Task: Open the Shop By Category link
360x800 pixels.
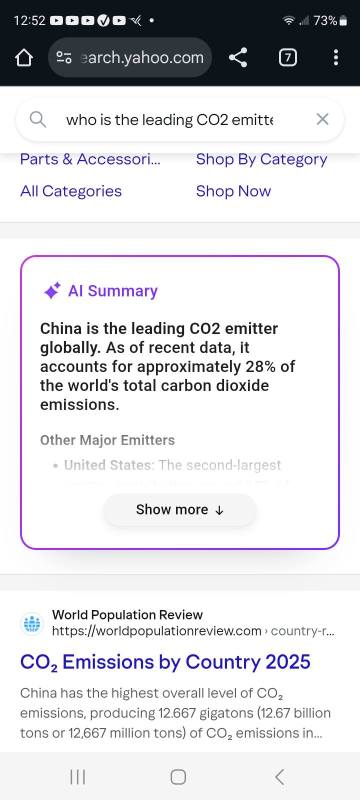Action: coord(262,160)
